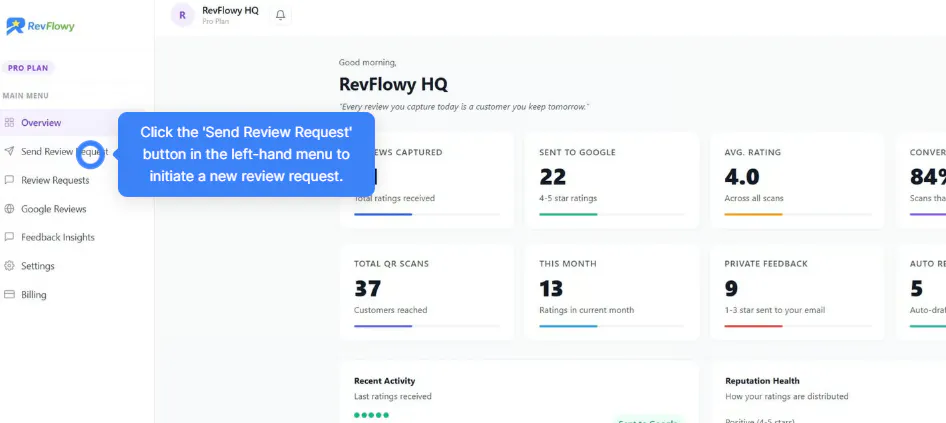
Task: Click the This Month progress bar
Action: pyautogui.click(x=612, y=326)
